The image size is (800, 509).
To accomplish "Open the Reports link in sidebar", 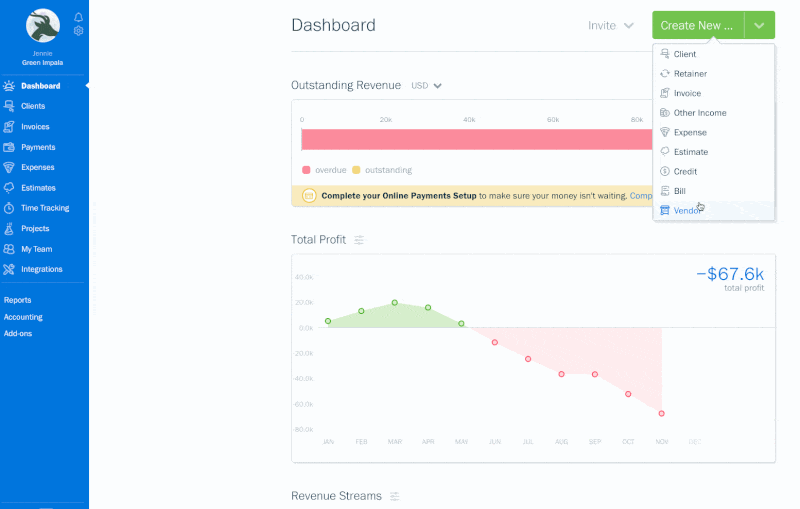I will point(17,300).
